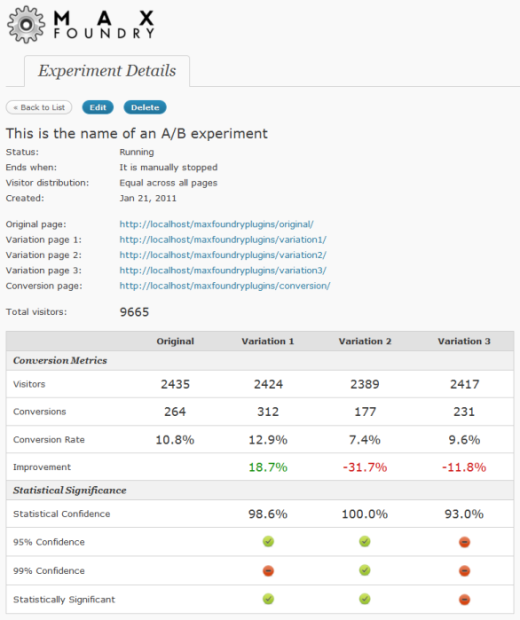Screen dimensions: 520x620
Task: Click Variation 3 Statistically Significant red icon
Action: 464,599
